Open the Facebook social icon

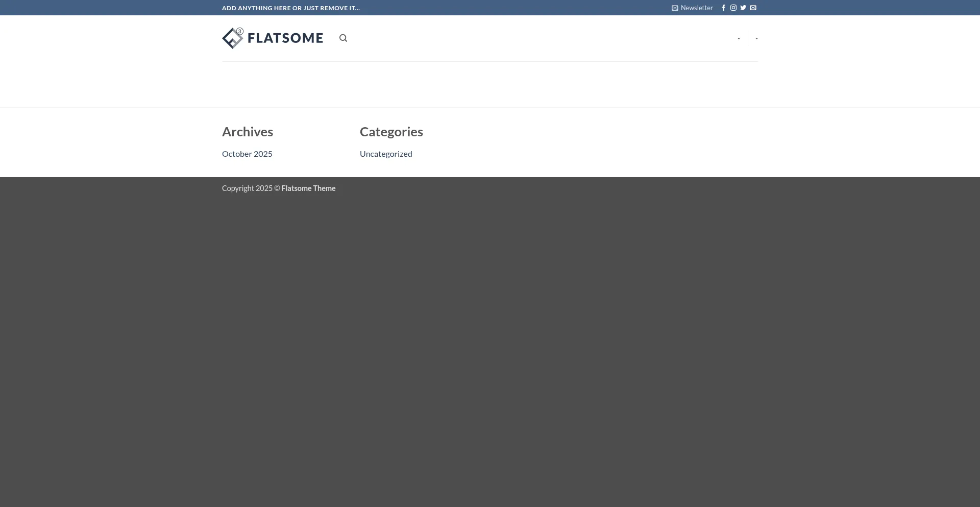[723, 8]
